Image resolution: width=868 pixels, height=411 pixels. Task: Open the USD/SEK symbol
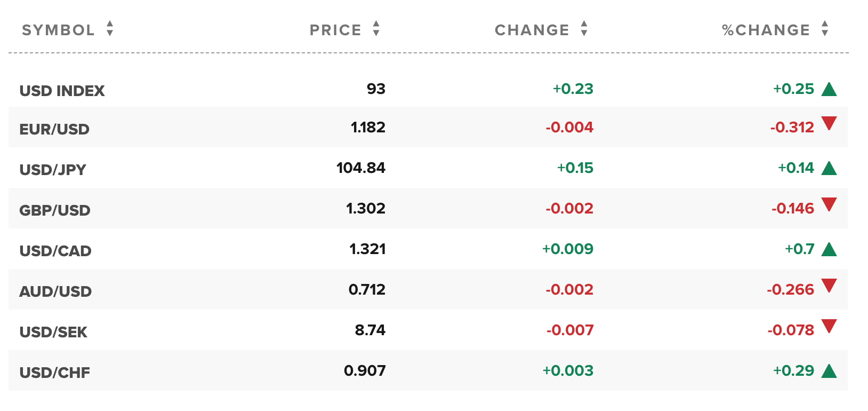pos(53,332)
